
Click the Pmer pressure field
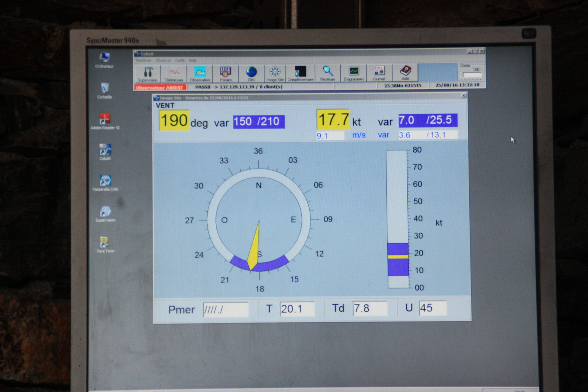coord(225,310)
